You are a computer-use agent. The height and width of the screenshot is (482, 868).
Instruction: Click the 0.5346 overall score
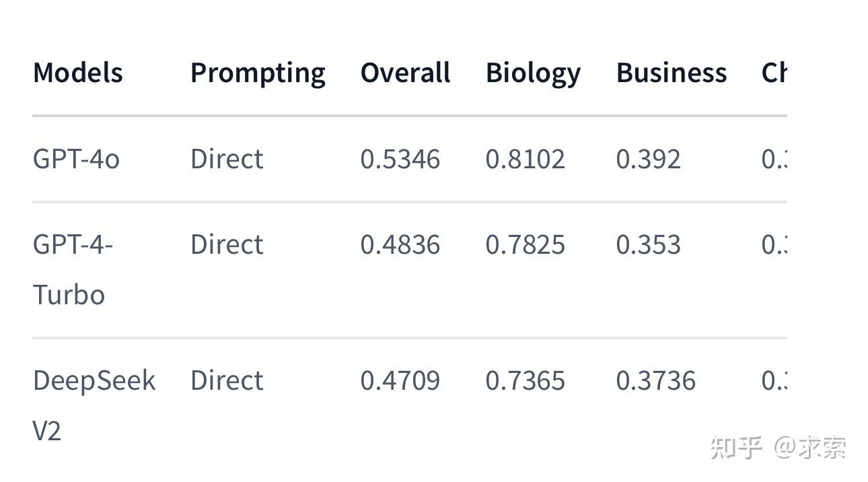point(400,160)
